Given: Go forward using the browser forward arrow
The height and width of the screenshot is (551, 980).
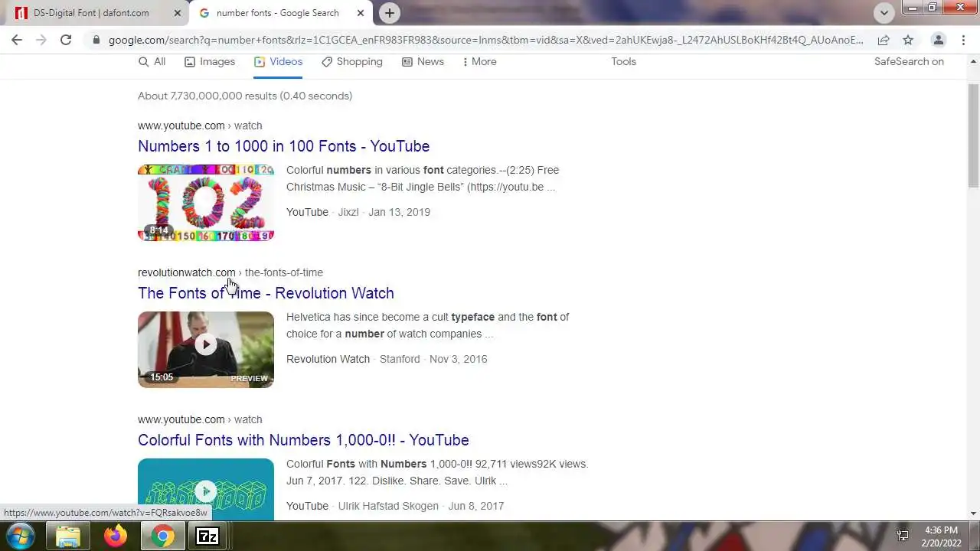Looking at the screenshot, I should [x=41, y=40].
